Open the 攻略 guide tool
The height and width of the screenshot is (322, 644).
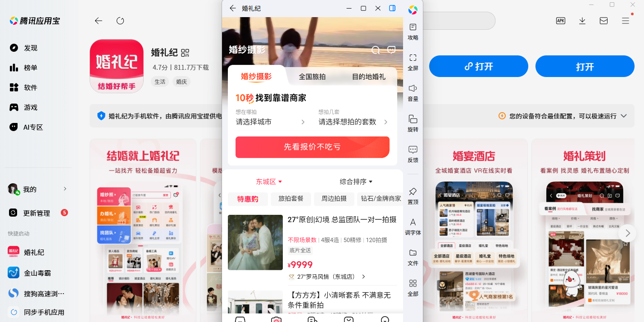tap(413, 32)
